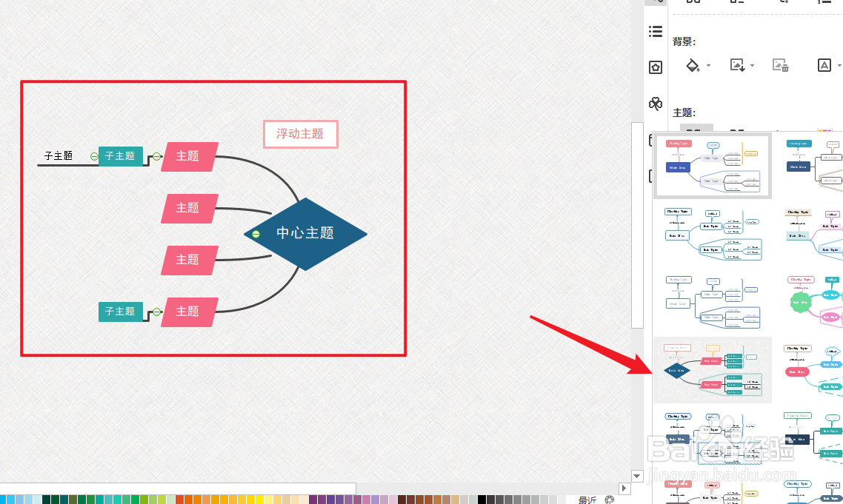The width and height of the screenshot is (843, 504).
Task: Open the star clipart panel icon
Action: click(656, 67)
